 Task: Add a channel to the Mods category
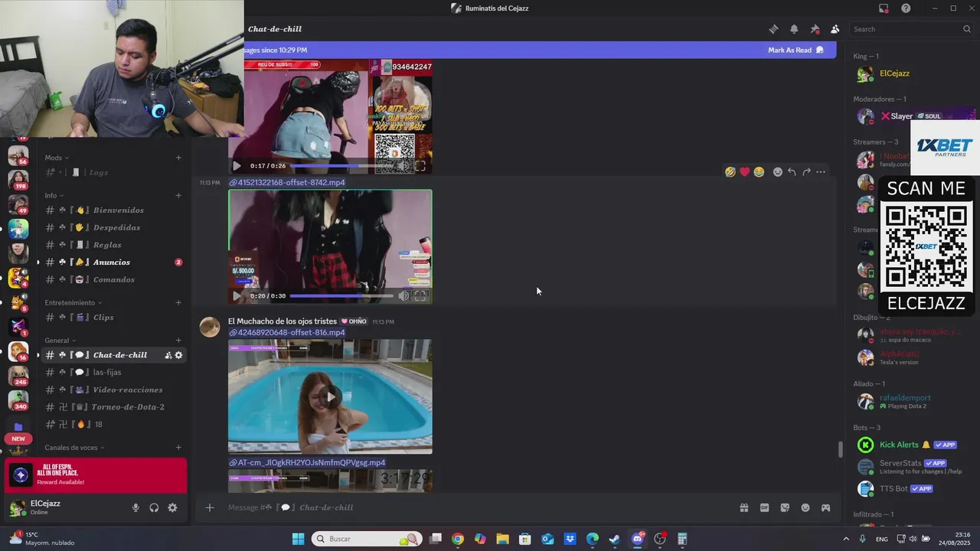point(178,158)
